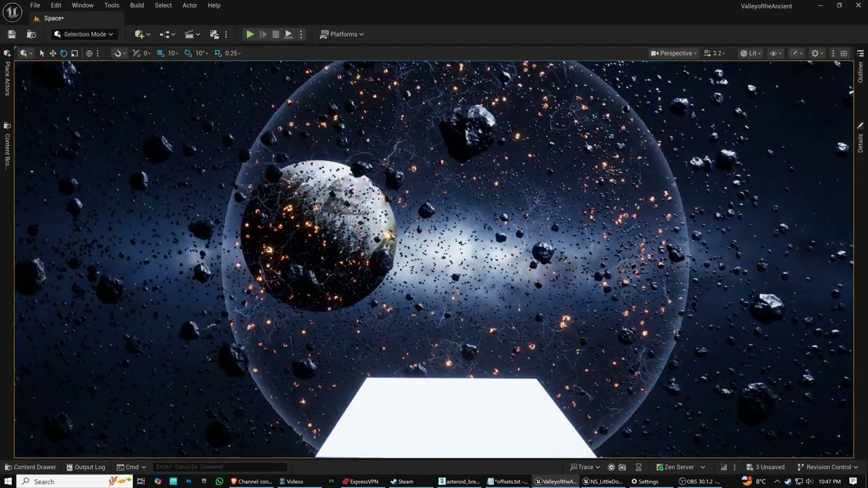Open the Content Drawer

click(31, 467)
